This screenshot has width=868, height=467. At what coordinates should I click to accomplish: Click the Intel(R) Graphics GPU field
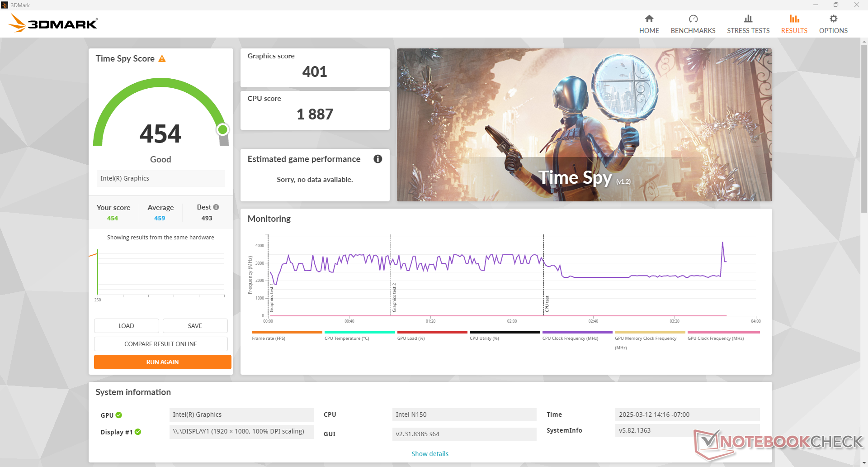(x=241, y=415)
